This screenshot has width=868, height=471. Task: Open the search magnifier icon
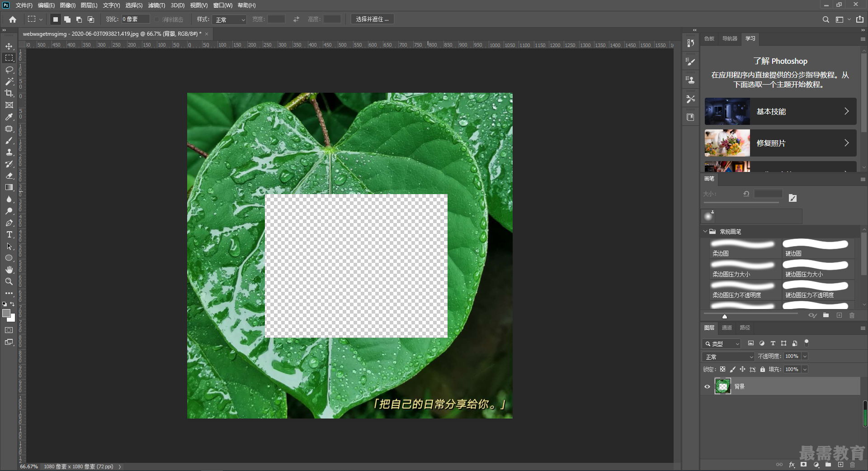[826, 19]
